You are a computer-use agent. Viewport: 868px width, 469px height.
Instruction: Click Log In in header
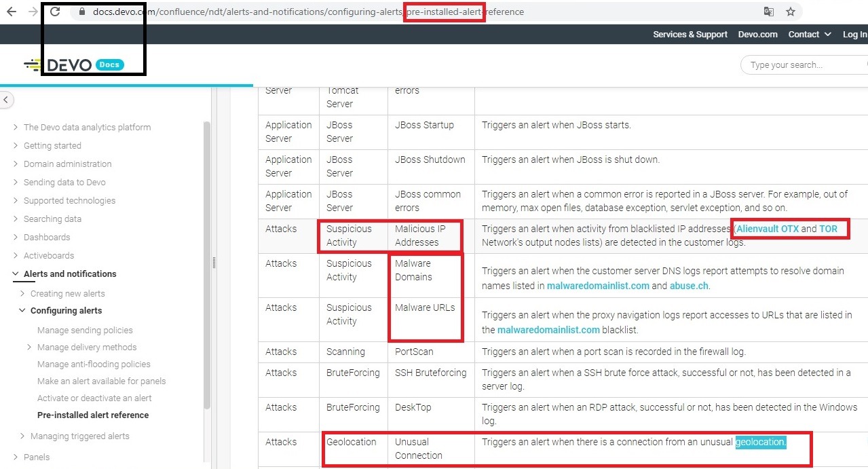854,35
